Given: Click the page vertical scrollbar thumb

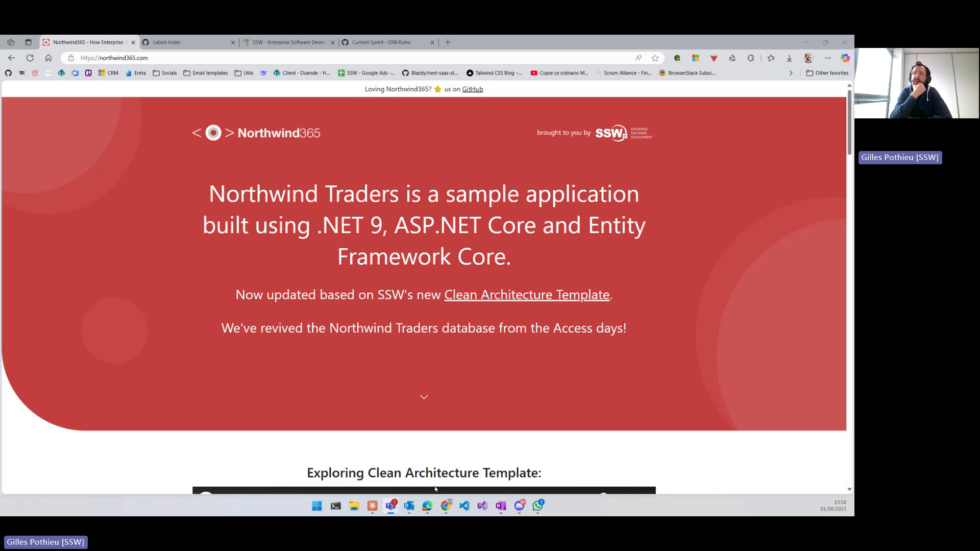Looking at the screenshot, I should [849, 122].
